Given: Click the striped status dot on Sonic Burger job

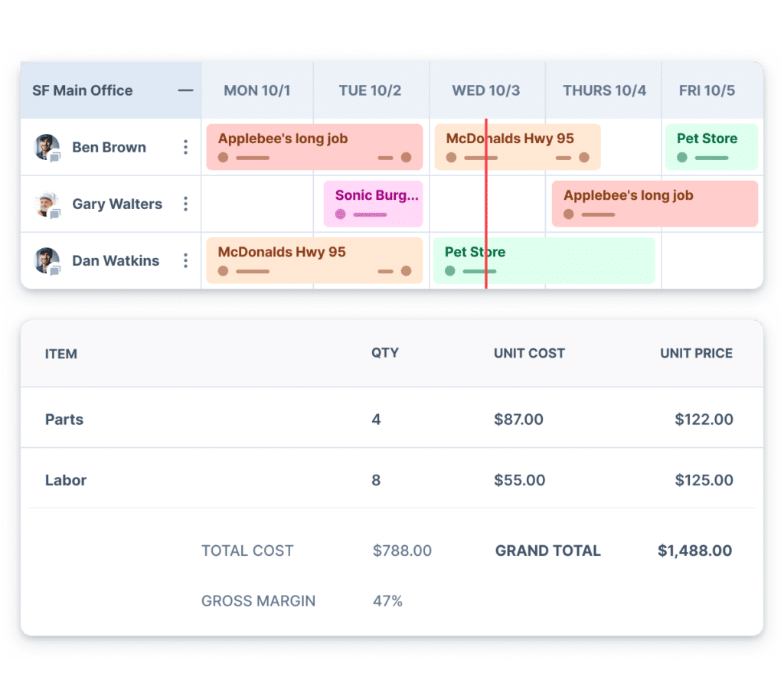Looking at the screenshot, I should pyautogui.click(x=341, y=214).
